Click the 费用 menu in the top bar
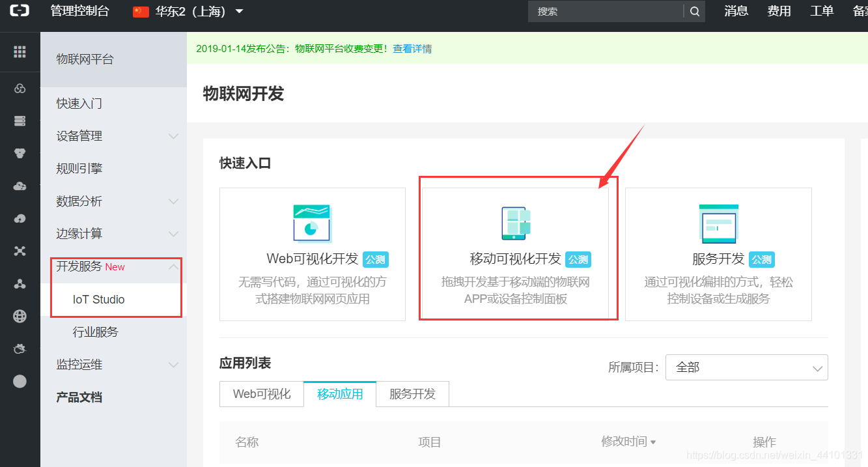868x467 pixels. [779, 11]
